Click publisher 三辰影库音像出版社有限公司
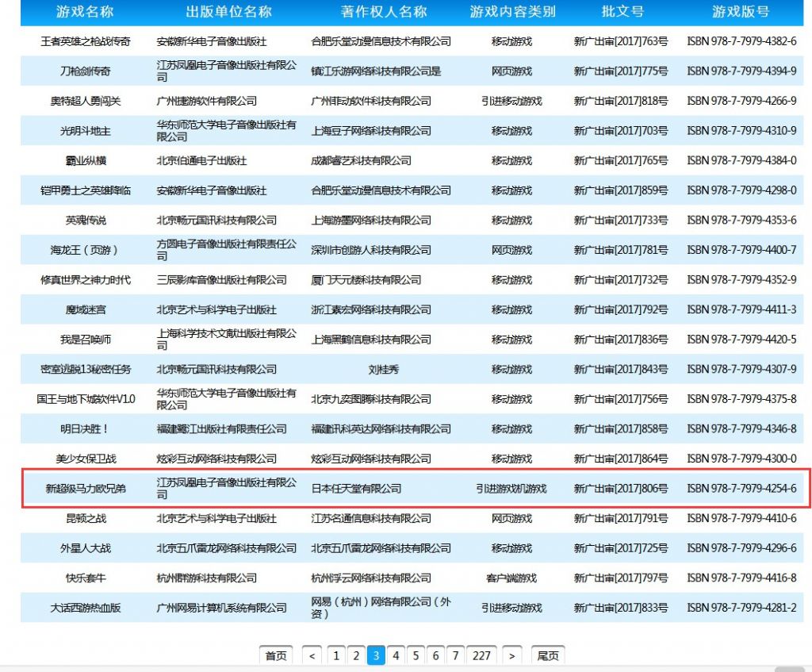The image size is (812, 672). (x=222, y=280)
